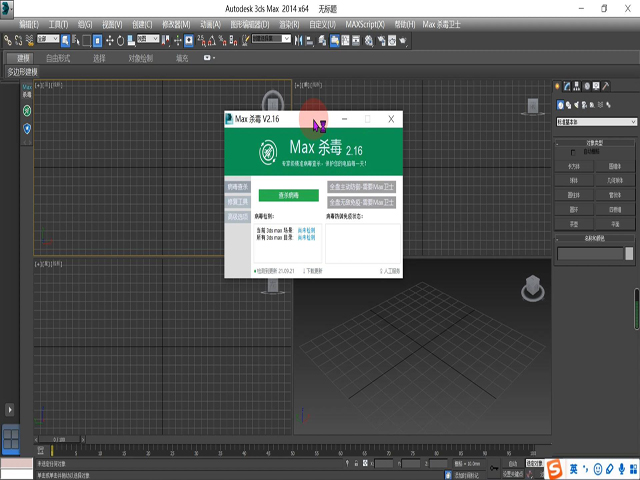Click the sphere primitive button in panel
The height and width of the screenshot is (480, 640).
[x=573, y=180]
